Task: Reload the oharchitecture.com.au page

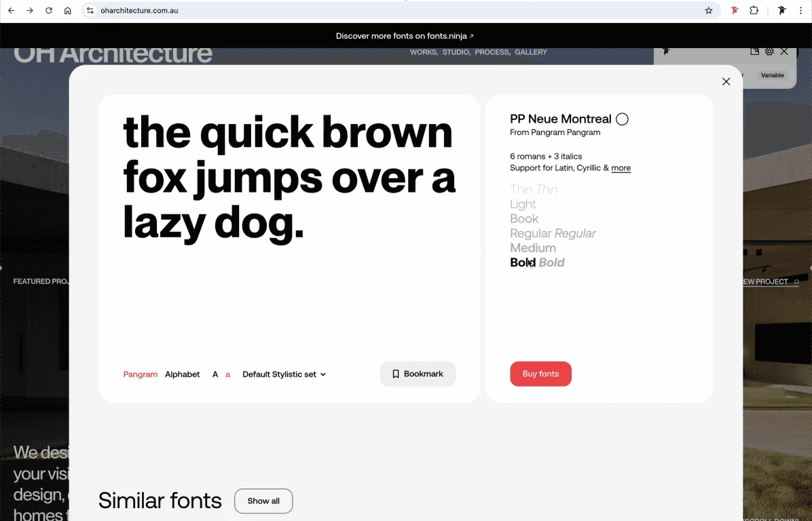Action: pos(49,10)
